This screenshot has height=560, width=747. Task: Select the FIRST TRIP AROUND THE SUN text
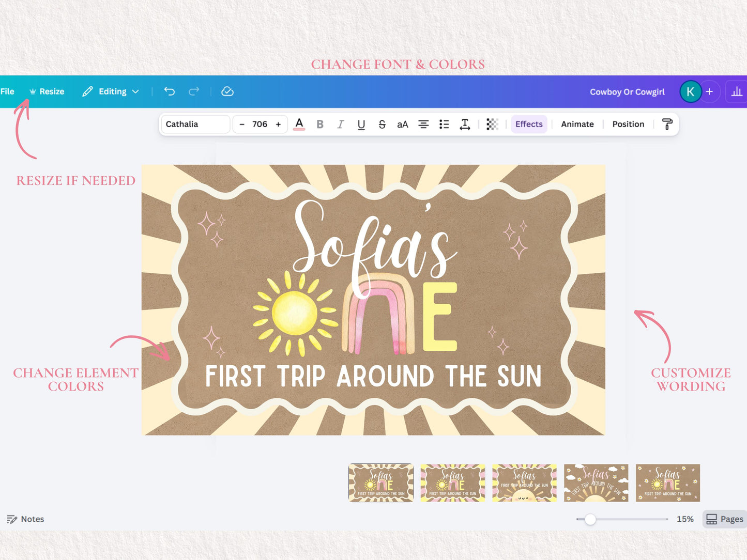click(373, 377)
